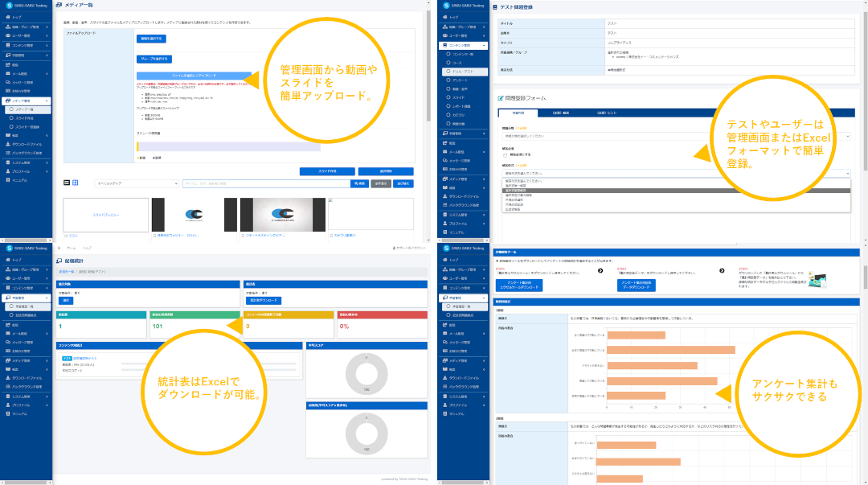Click メール配信 envelope icon in media list panel
This screenshot has height=485, width=868.
[x=8, y=73]
